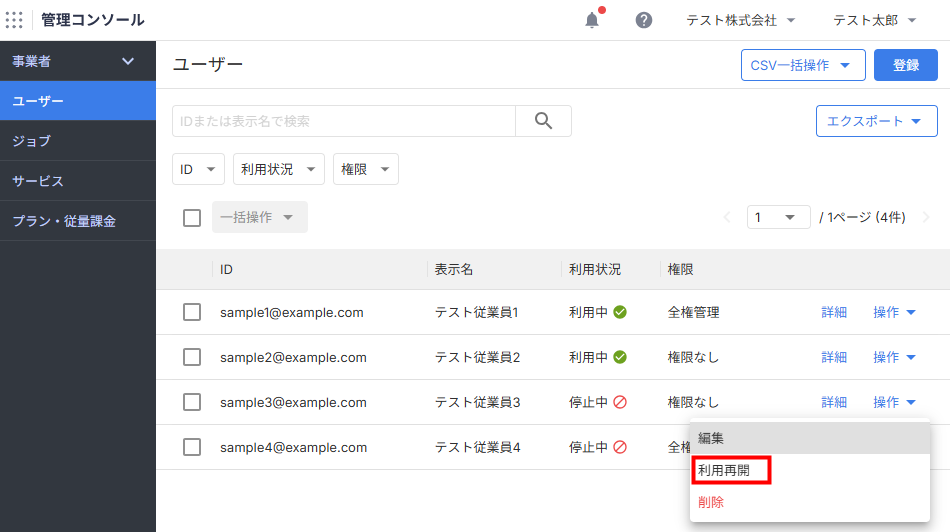This screenshot has width=950, height=532.
Task: Click the search magnifier button
Action: pyautogui.click(x=543, y=121)
